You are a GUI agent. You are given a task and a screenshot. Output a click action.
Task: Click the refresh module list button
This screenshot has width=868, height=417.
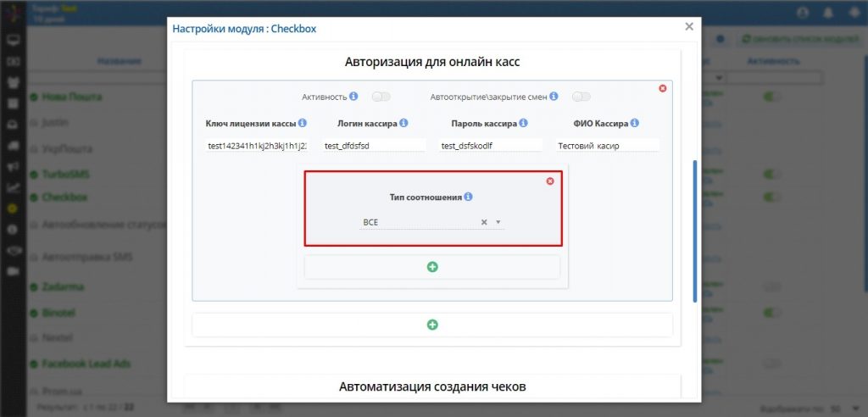click(799, 40)
